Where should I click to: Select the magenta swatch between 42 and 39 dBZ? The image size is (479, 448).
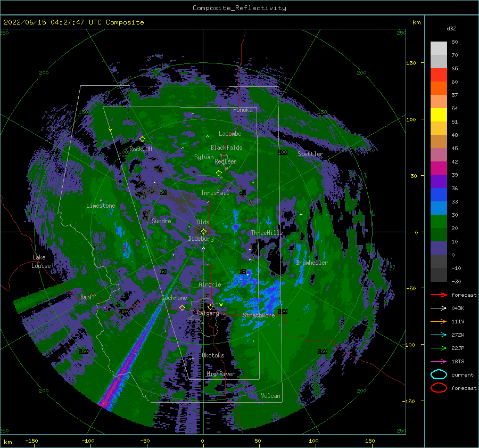click(x=439, y=168)
